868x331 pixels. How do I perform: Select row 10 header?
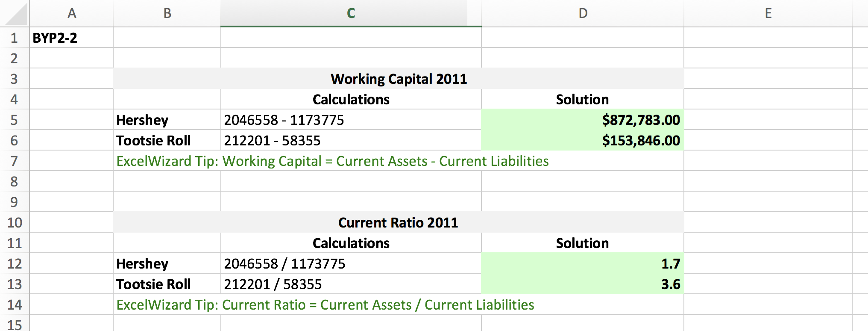14,222
